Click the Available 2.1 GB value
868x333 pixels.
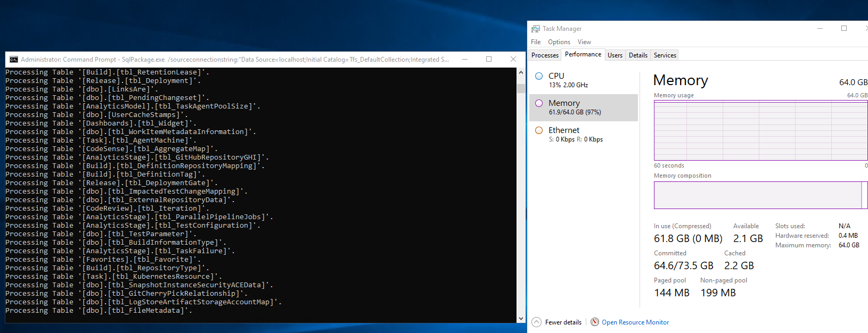tap(748, 239)
